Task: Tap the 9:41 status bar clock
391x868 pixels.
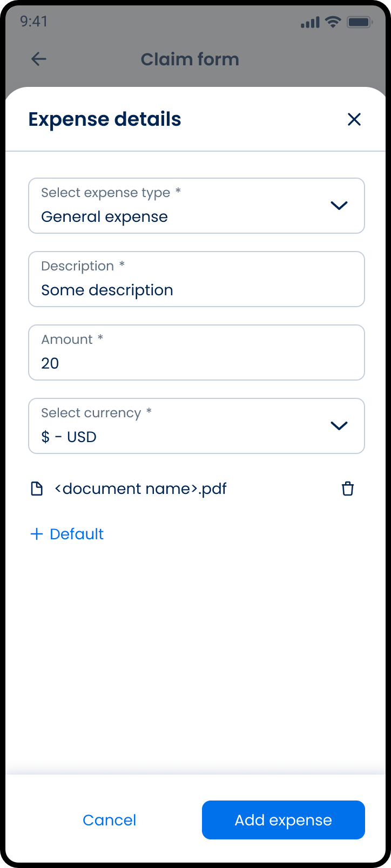Action: pyautogui.click(x=34, y=22)
